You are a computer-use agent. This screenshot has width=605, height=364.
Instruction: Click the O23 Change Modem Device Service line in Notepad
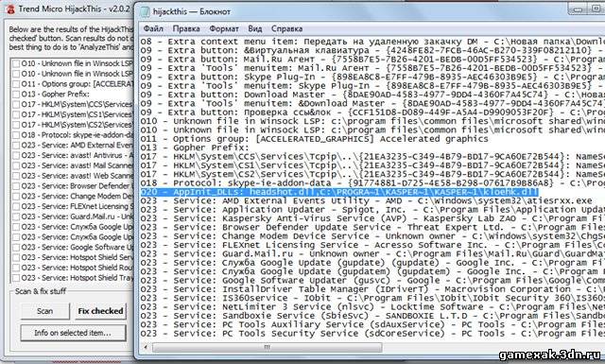click(x=372, y=236)
